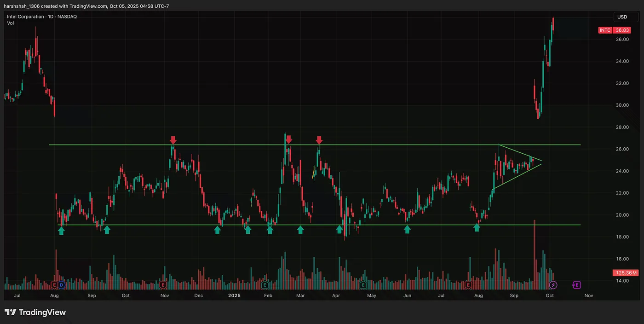Viewport: 644px width, 324px height.
Task: Click the 20.00 price axis label
Action: tap(622, 215)
